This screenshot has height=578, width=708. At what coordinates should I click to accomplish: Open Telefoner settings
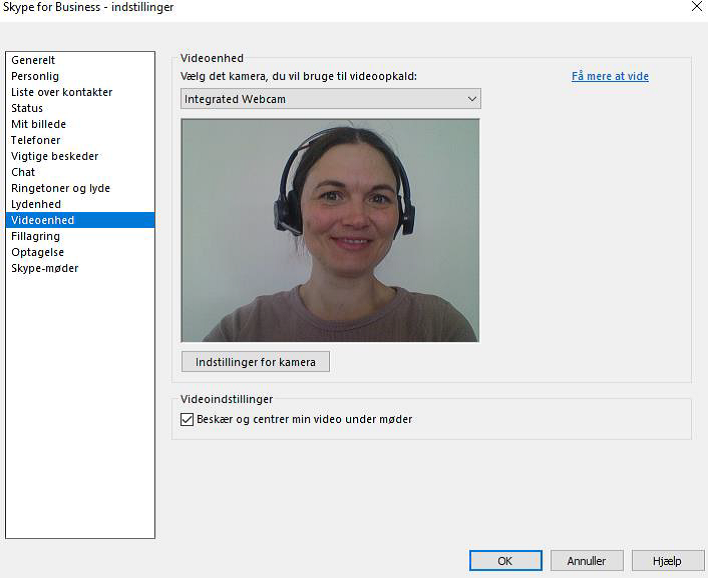[x=80, y=140]
